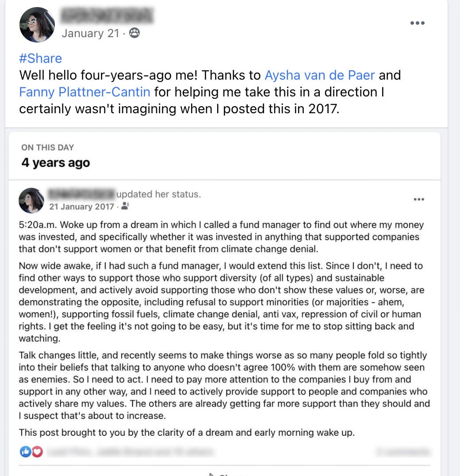The image size is (460, 476).
Task: Visit Aysha van de Paer's profile
Action: pyautogui.click(x=319, y=75)
